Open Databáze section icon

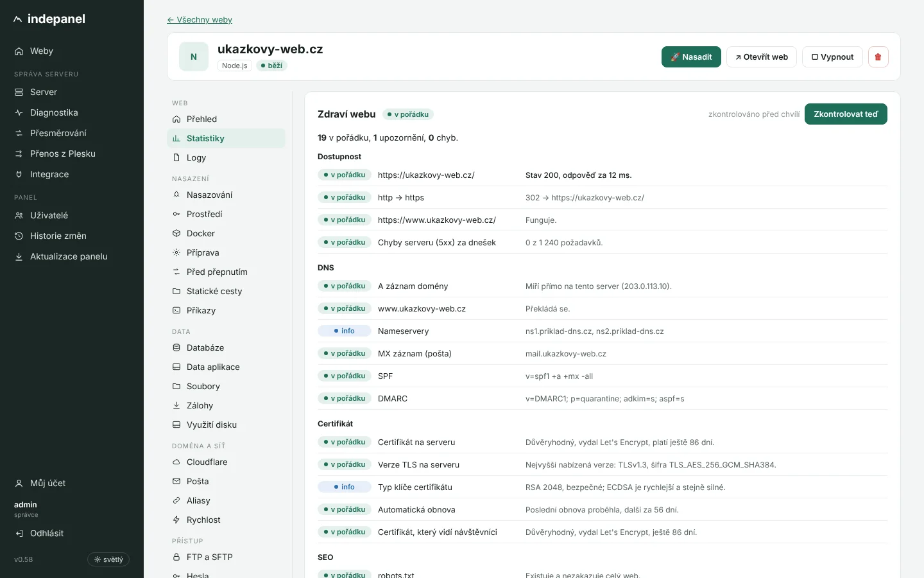176,347
